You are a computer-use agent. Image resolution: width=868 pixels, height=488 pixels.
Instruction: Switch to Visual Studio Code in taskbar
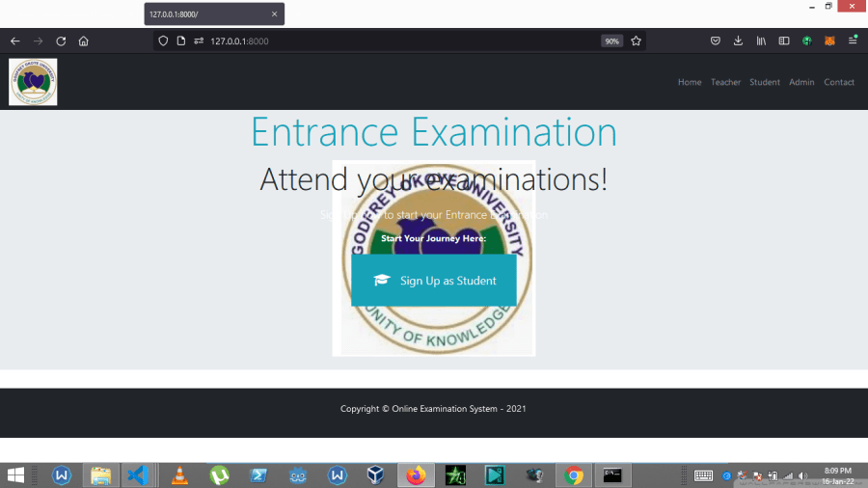tap(138, 475)
